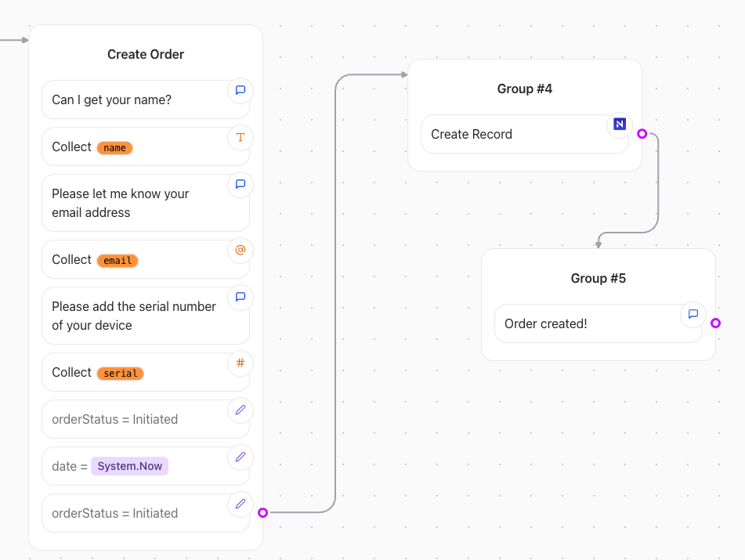Viewport: 745px width, 560px height.
Task: Click the Create Order output connector endpoint
Action: [x=262, y=512]
